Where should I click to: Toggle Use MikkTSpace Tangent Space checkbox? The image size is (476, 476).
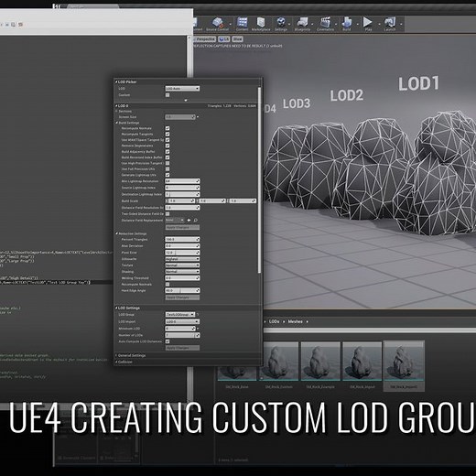[168, 140]
